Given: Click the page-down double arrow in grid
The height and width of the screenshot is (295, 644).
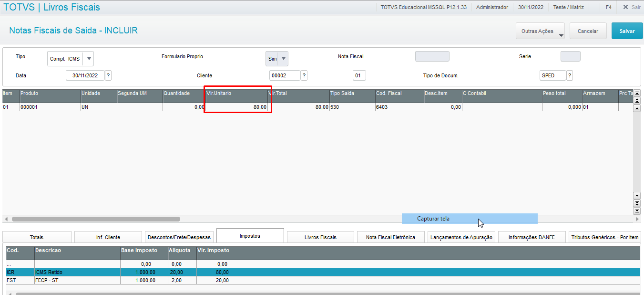Looking at the screenshot, I should pos(636,203).
